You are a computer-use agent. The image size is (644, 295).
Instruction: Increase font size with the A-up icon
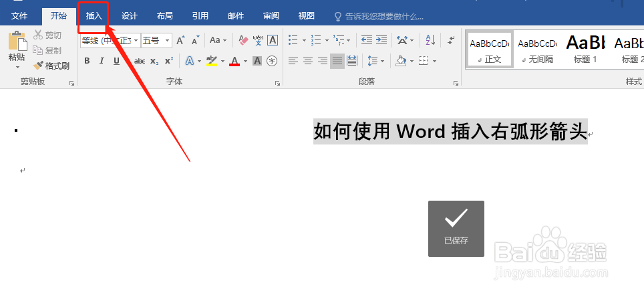click(180, 40)
